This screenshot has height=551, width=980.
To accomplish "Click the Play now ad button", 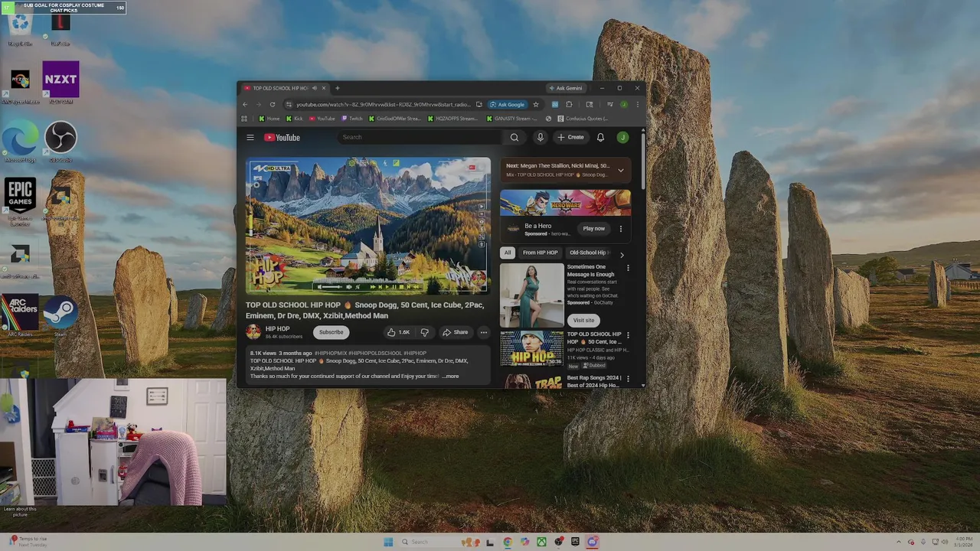I will point(593,229).
